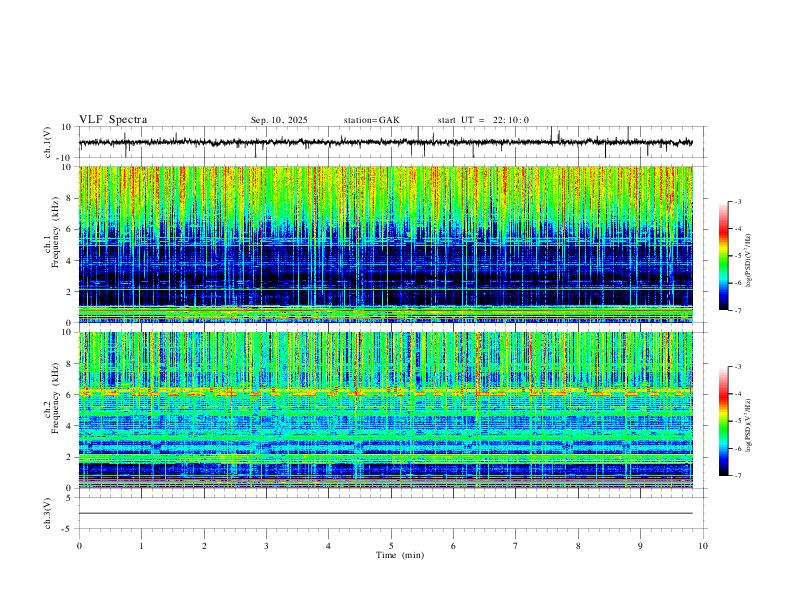Click the "-5" tick on ch.3(V) axis
Image resolution: width=792 pixels, height=612 pixels.
click(67, 529)
